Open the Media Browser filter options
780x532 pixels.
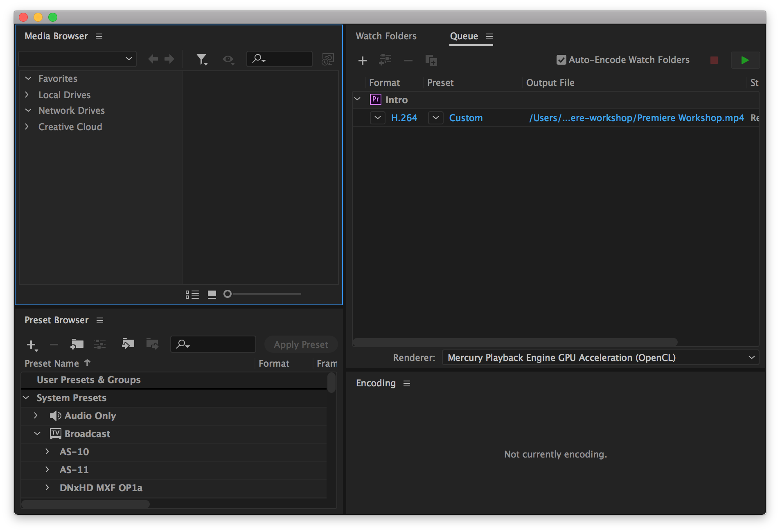click(201, 59)
